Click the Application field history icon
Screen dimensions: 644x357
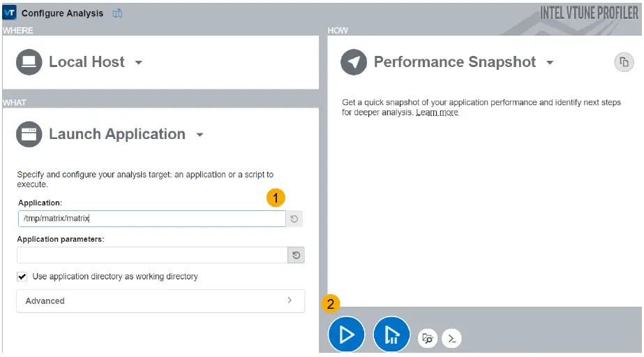tap(294, 219)
